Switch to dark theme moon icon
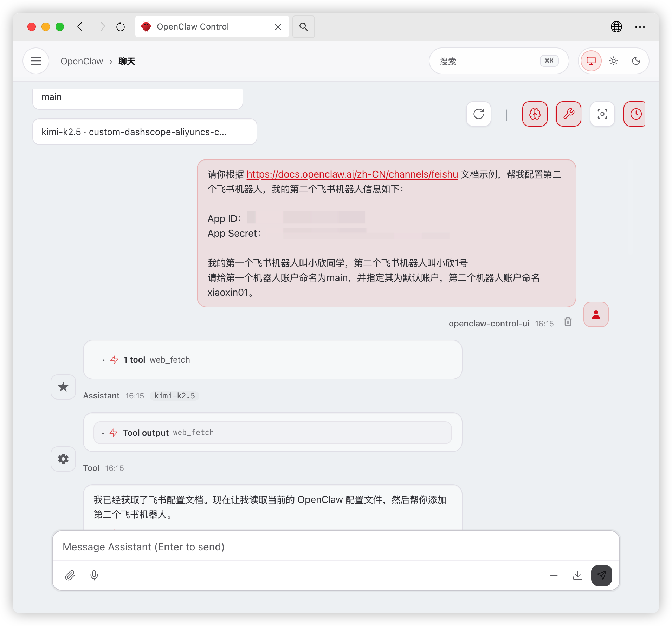The width and height of the screenshot is (672, 626). [636, 61]
